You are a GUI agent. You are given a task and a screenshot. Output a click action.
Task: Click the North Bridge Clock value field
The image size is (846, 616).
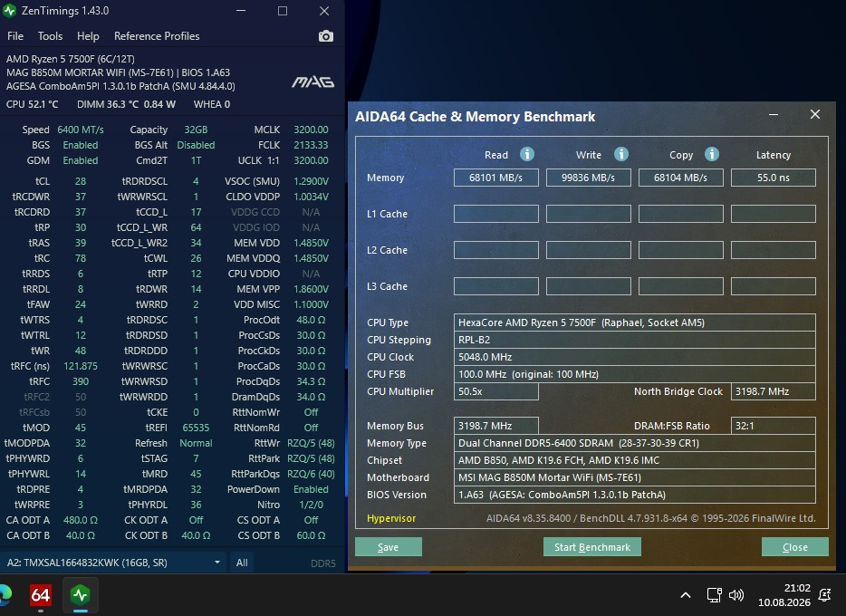pyautogui.click(x=774, y=391)
